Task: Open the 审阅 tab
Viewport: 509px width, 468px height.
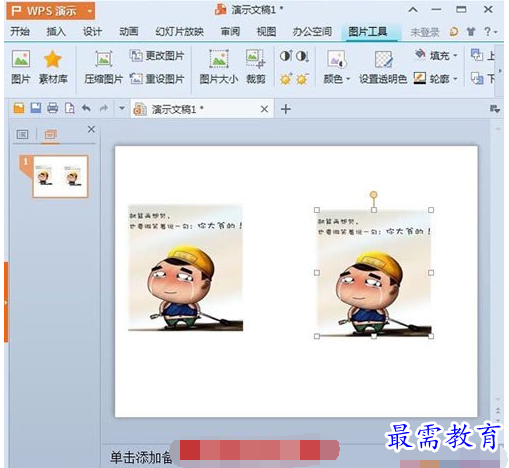Action: tap(230, 32)
